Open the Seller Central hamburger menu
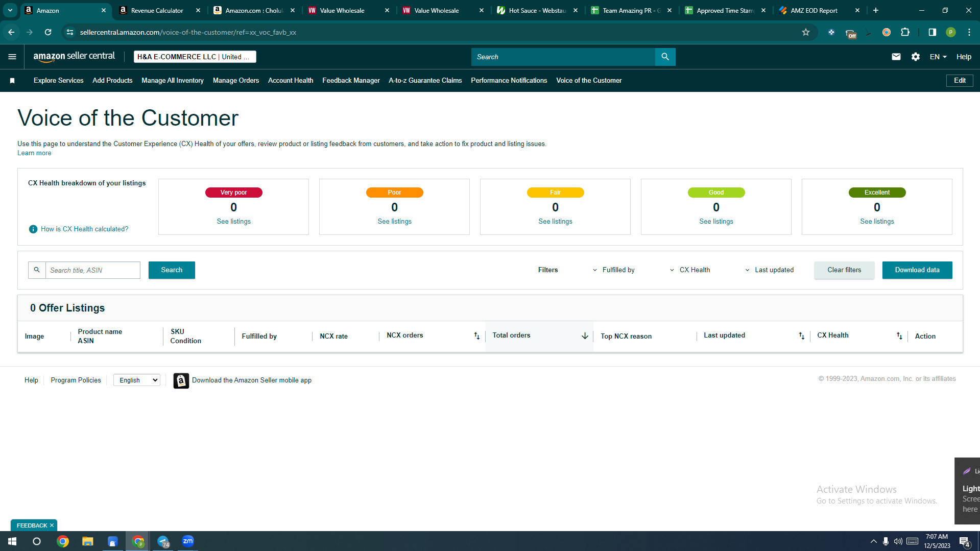Viewport: 980px width, 551px height. coord(12,57)
